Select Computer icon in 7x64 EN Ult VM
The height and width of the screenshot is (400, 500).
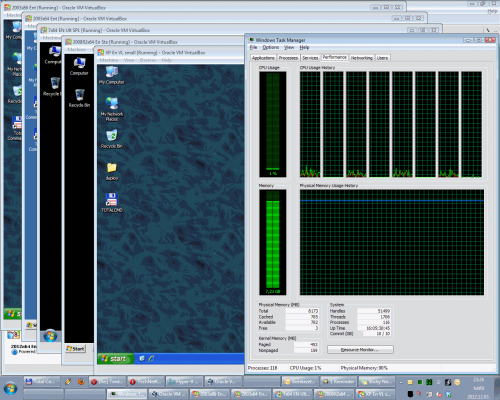click(53, 55)
